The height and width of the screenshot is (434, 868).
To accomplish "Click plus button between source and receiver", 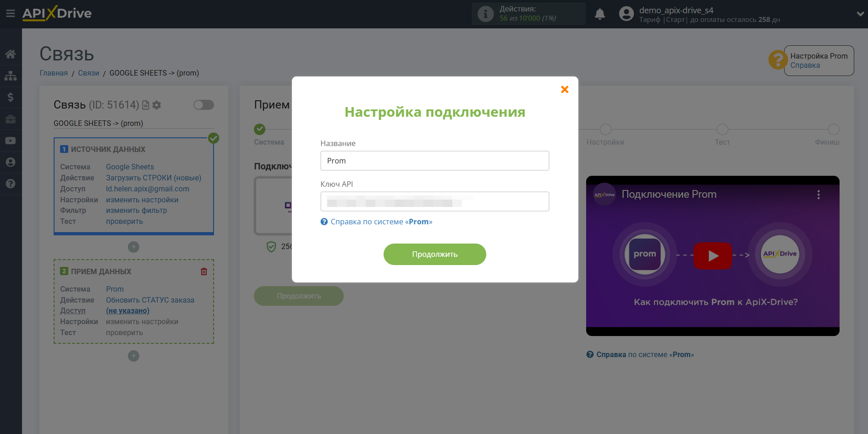I will coord(133,247).
